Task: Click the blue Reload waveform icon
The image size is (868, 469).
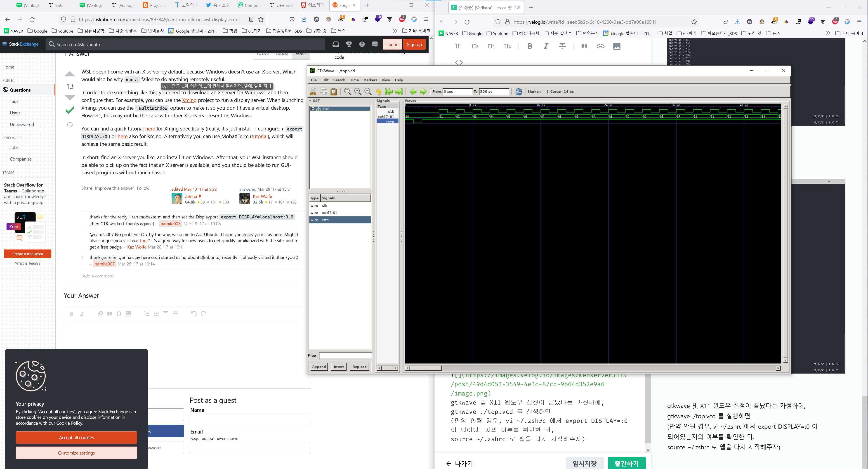Action: coord(519,91)
